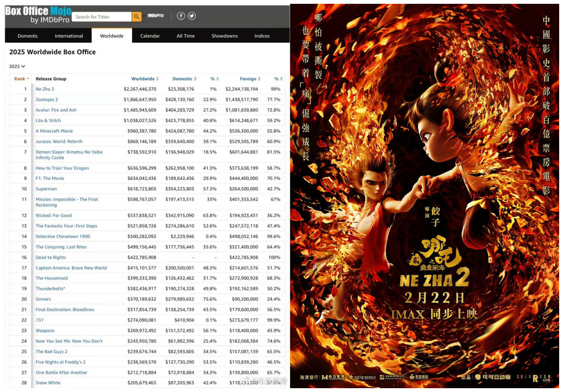Screen dimensions: 563x392
Task: Open Captain America: Brave New World link
Action: click(71, 268)
